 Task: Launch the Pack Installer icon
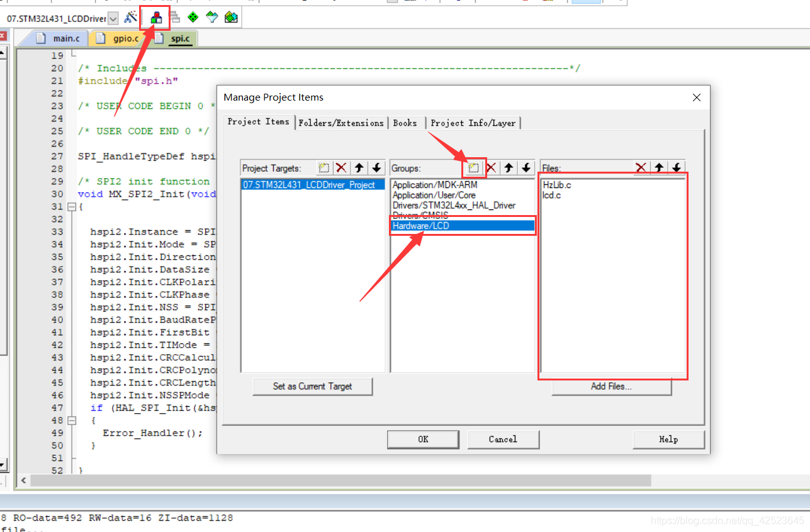[x=230, y=17]
